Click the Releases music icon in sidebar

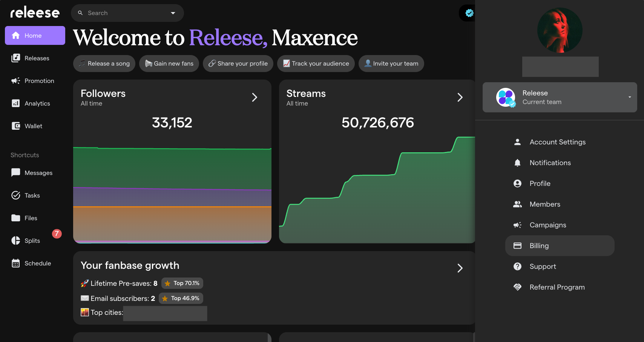[15, 58]
